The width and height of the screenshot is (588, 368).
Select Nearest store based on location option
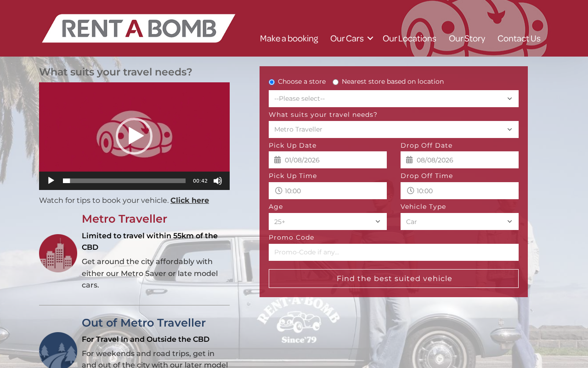tap(335, 82)
